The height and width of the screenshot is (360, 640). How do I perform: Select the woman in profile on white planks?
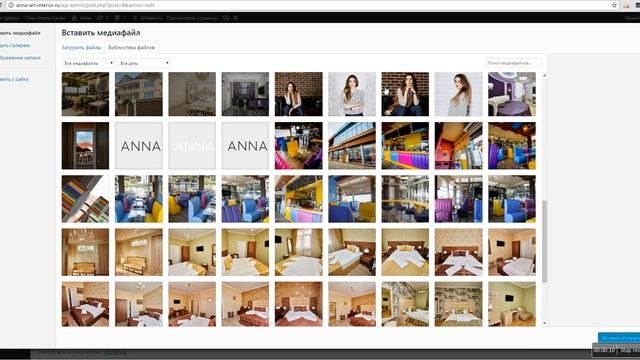tap(458, 94)
